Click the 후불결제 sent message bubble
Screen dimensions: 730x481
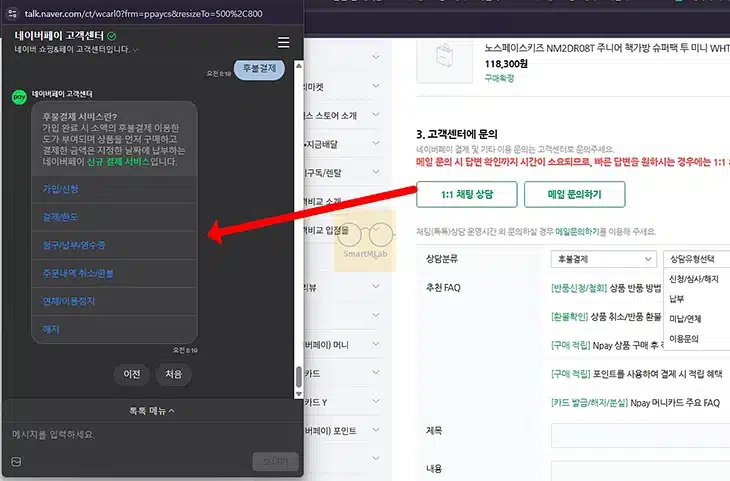259,68
